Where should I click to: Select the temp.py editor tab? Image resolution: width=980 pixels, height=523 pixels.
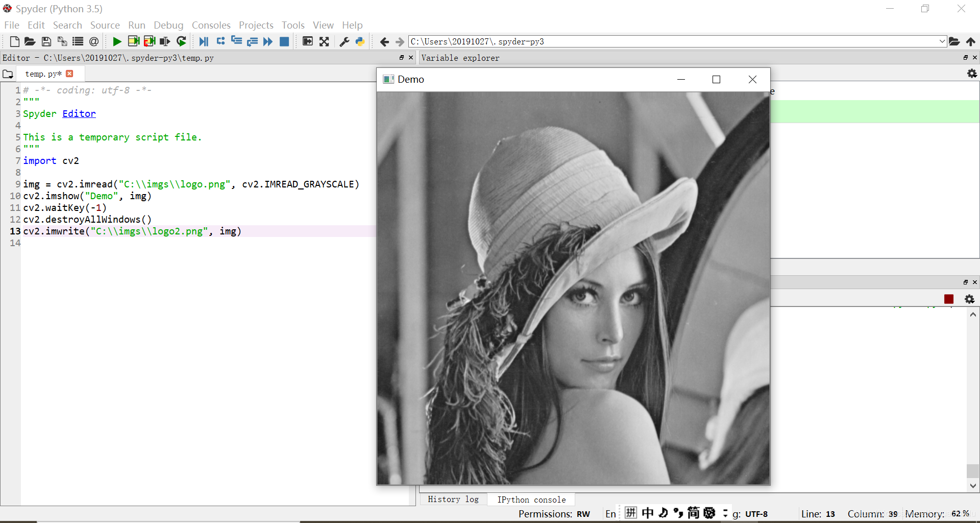43,74
